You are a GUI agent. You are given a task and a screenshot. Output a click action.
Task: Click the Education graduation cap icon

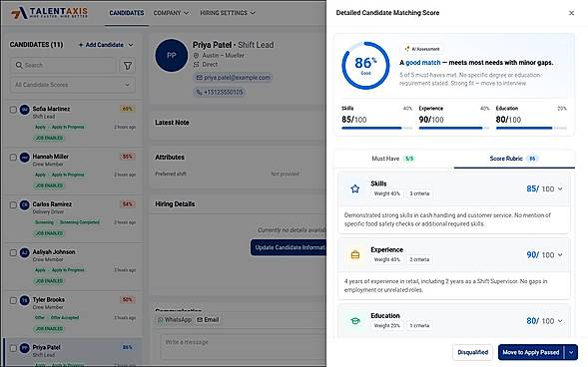click(355, 321)
